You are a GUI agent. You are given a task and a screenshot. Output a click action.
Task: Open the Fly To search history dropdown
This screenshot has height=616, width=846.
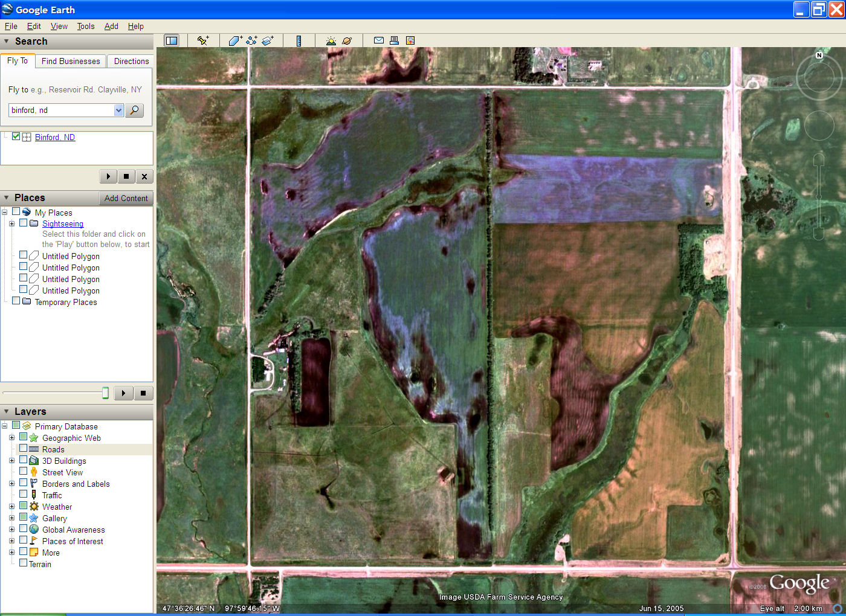pyautogui.click(x=118, y=110)
